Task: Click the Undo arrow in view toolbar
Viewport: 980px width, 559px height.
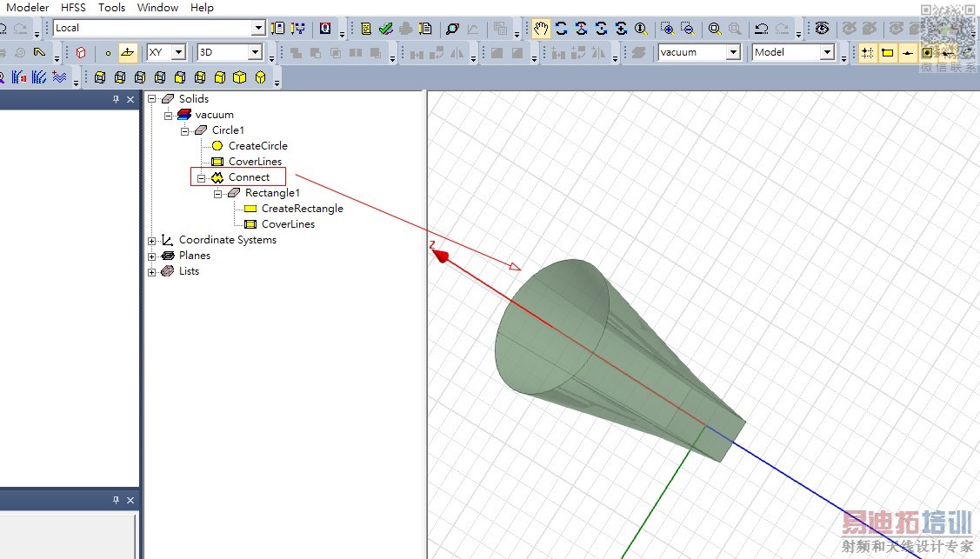Action: [761, 29]
